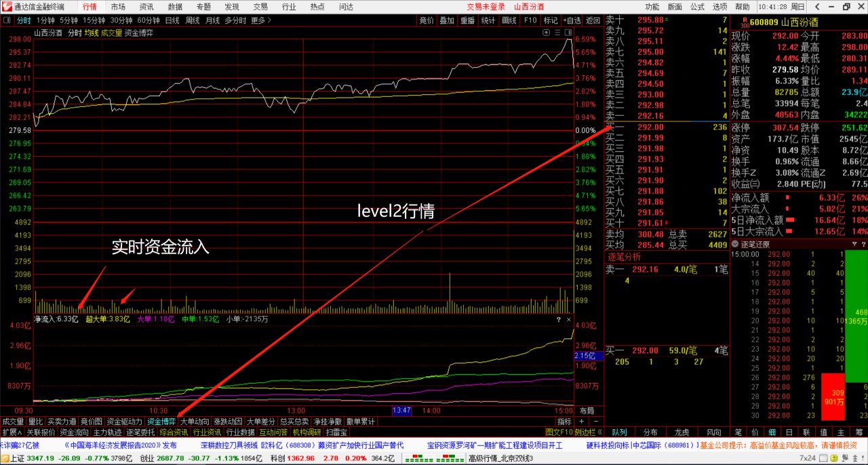This screenshot has width=868, height=465.
Task: Switch to 60分钟 timeframe
Action: tap(149, 20)
